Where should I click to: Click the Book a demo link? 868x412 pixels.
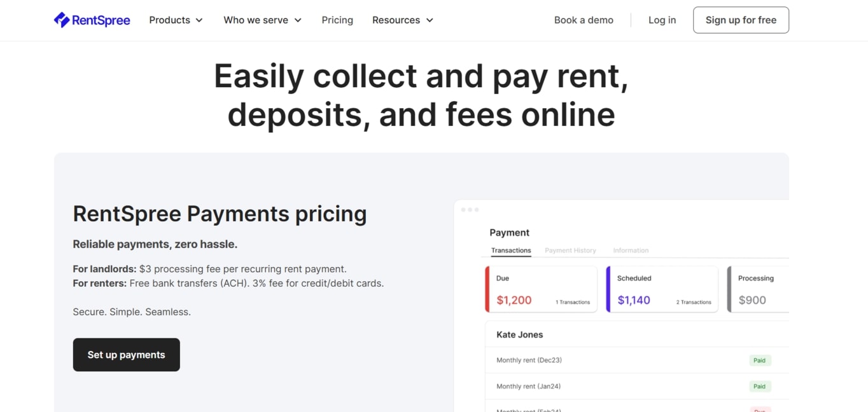coord(584,20)
